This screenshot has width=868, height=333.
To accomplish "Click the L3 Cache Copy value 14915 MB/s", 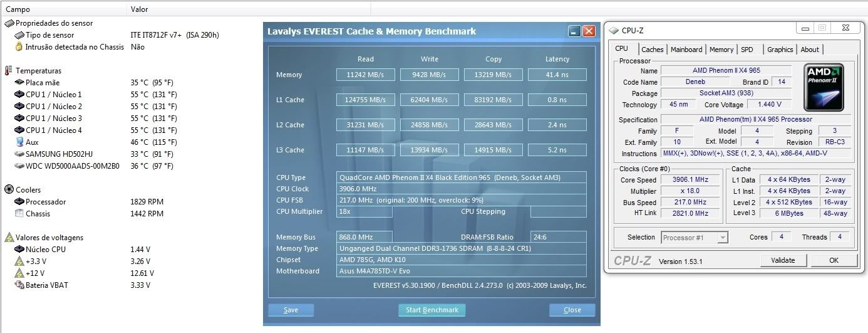I will 493,150.
